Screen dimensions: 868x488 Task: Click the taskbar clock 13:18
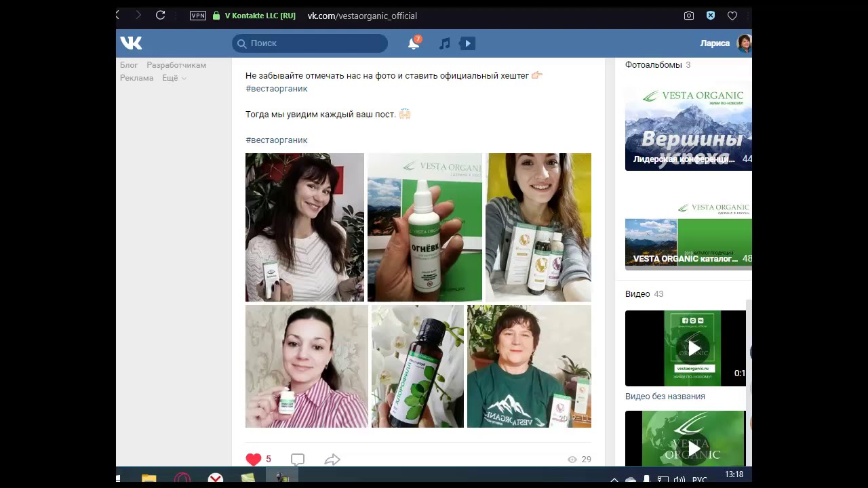(x=734, y=475)
